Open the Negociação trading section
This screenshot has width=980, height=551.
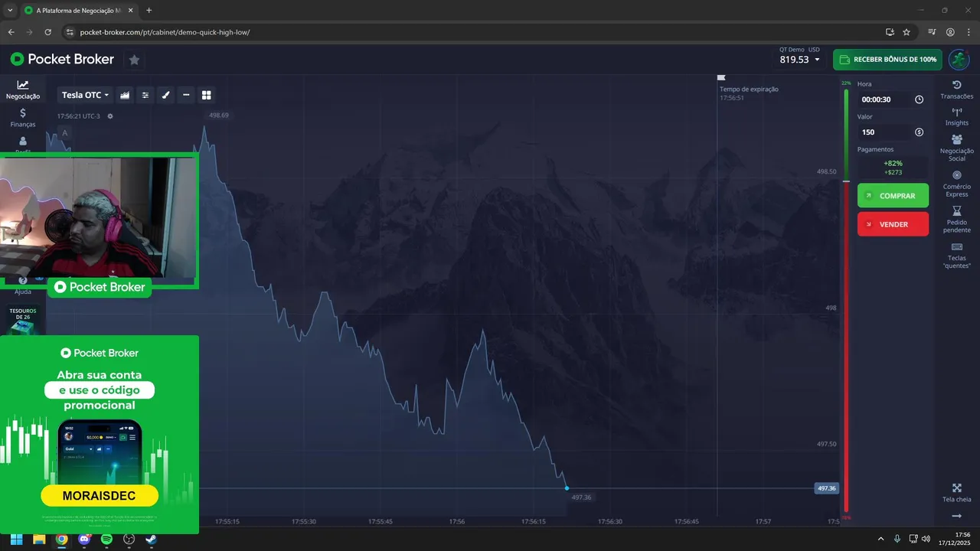[23, 90]
